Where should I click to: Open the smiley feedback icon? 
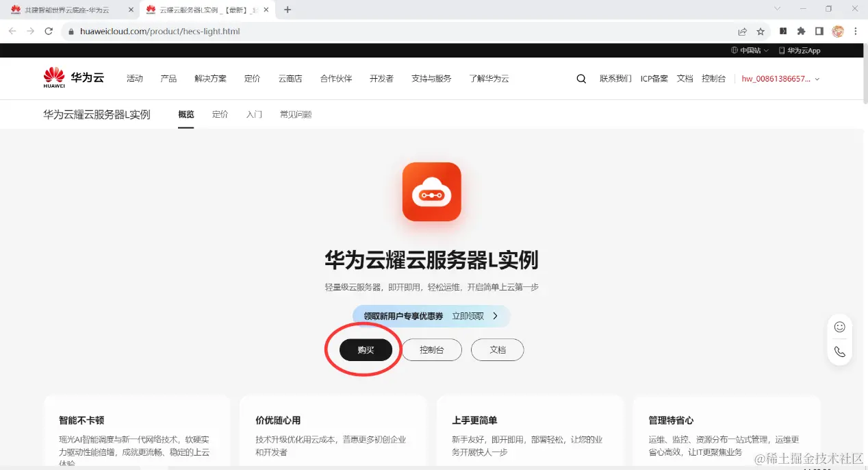click(x=840, y=327)
